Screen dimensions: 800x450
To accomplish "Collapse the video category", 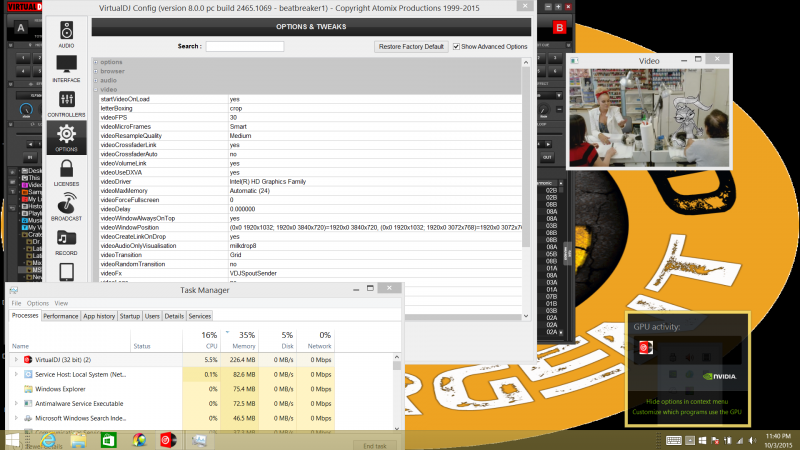I will [95, 90].
